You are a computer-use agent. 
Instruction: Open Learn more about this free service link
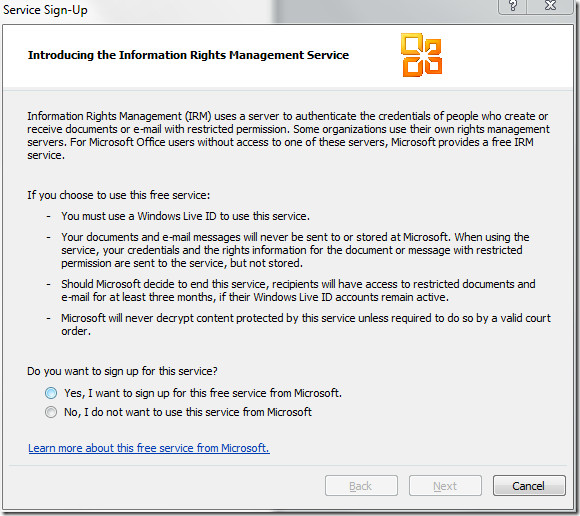point(149,448)
